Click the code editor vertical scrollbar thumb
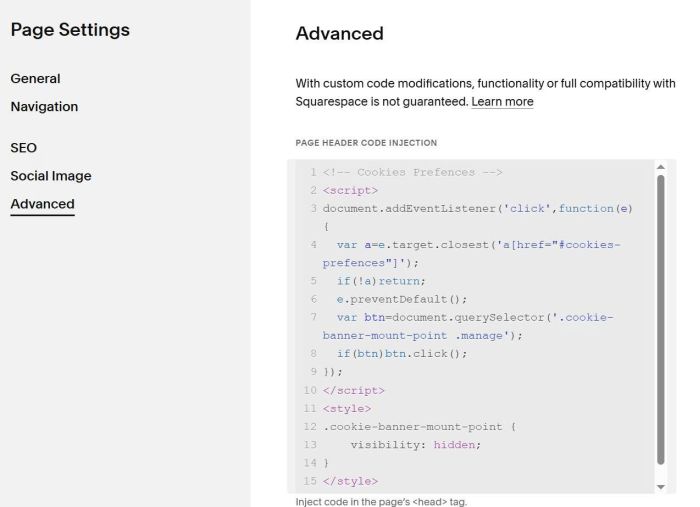Screen dimensions: 700x507 (660, 320)
